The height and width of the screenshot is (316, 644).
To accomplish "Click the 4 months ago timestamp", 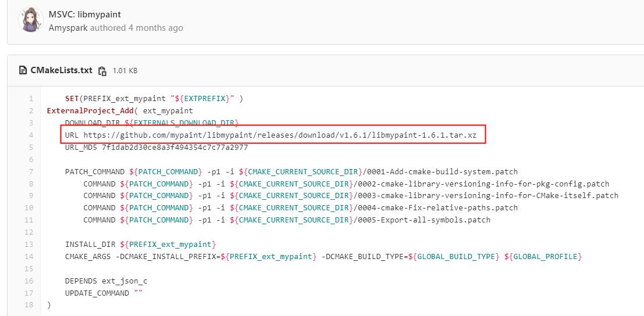I will pos(156,28).
